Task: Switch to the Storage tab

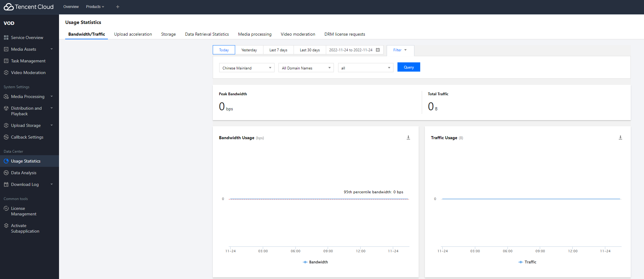Action: coord(168,34)
